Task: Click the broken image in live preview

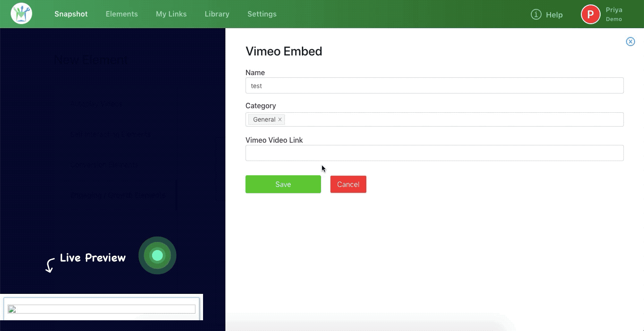Action: pyautogui.click(x=102, y=309)
